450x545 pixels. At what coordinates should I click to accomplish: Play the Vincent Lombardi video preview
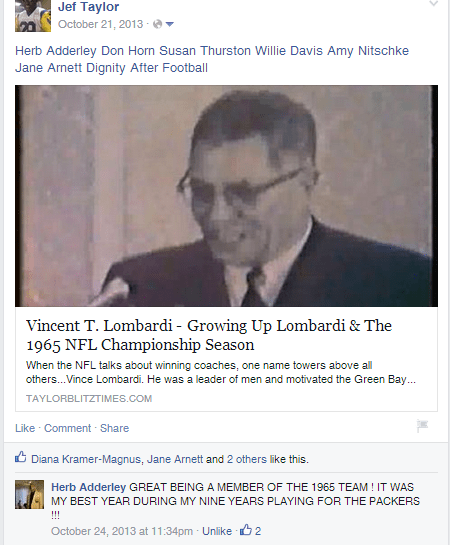226,196
